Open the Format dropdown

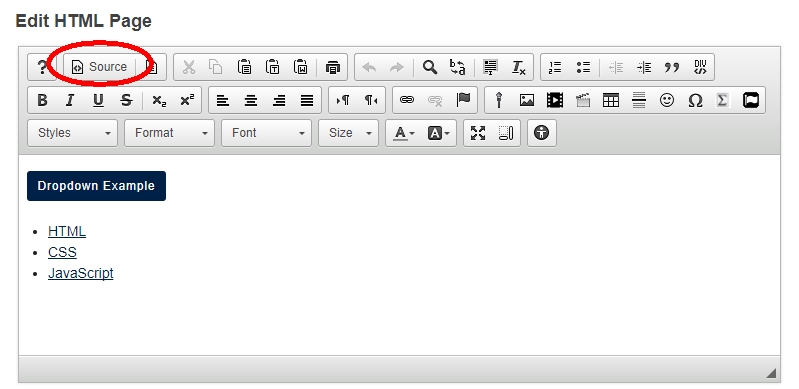169,133
